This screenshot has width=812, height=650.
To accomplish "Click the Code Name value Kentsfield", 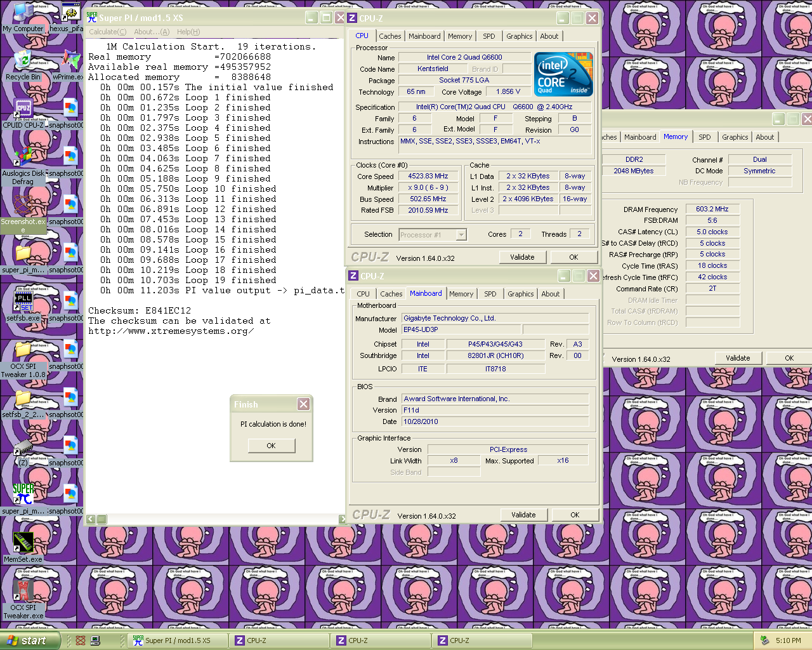I will click(433, 69).
